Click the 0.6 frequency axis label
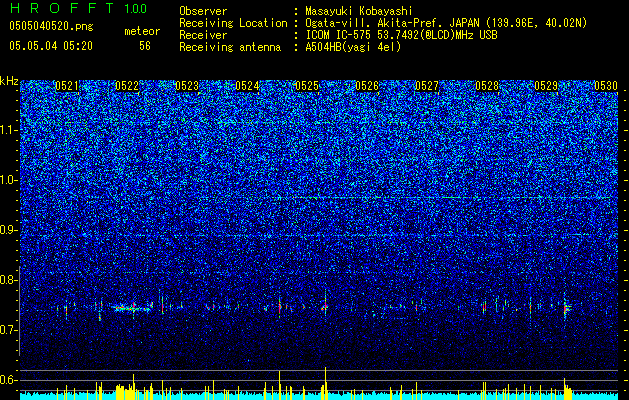 point(8,380)
